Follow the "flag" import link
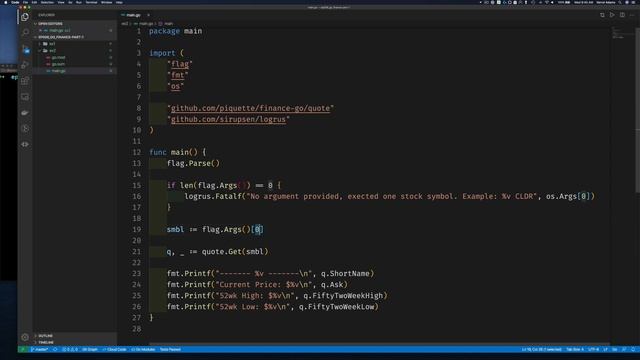This screenshot has width=640, height=360. [x=180, y=64]
